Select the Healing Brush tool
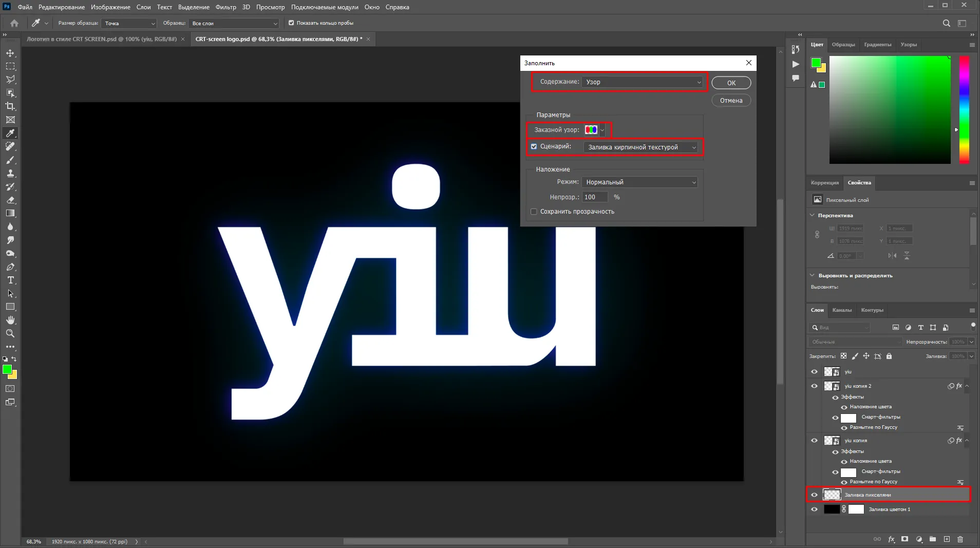980x548 pixels. pyautogui.click(x=10, y=146)
